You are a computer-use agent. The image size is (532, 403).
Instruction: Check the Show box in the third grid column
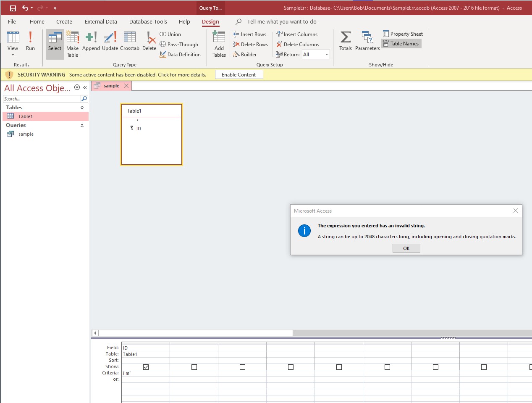pos(242,367)
